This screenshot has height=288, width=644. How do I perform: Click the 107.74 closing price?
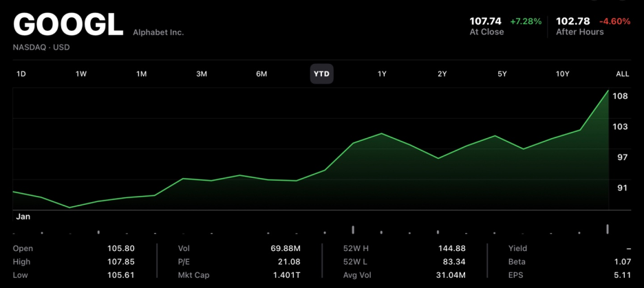click(486, 21)
